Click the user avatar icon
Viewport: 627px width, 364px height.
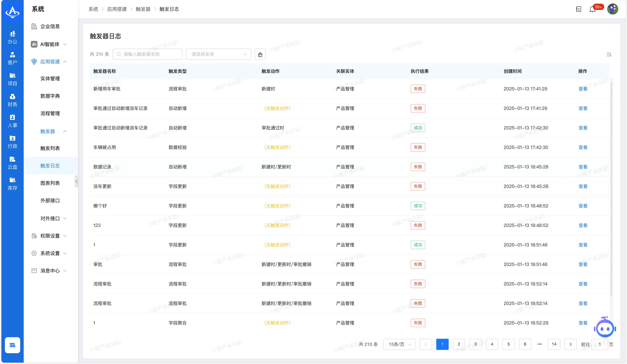(613, 9)
